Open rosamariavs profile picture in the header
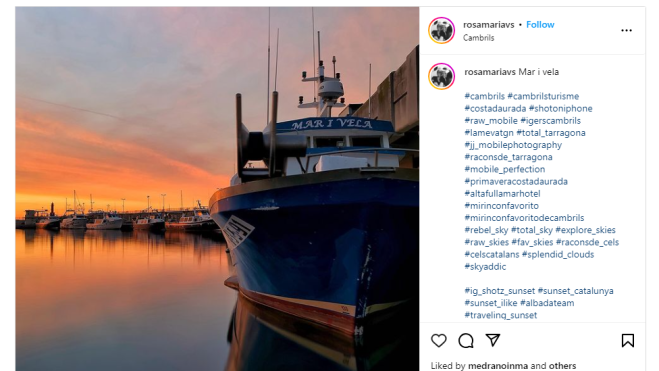Image resolution: width=659 pixels, height=371 pixels. pos(441,30)
